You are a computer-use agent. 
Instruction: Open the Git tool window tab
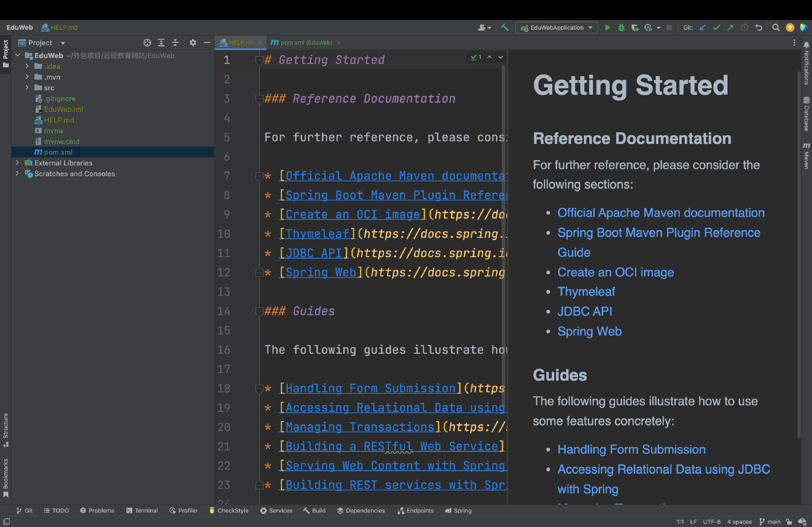24,510
